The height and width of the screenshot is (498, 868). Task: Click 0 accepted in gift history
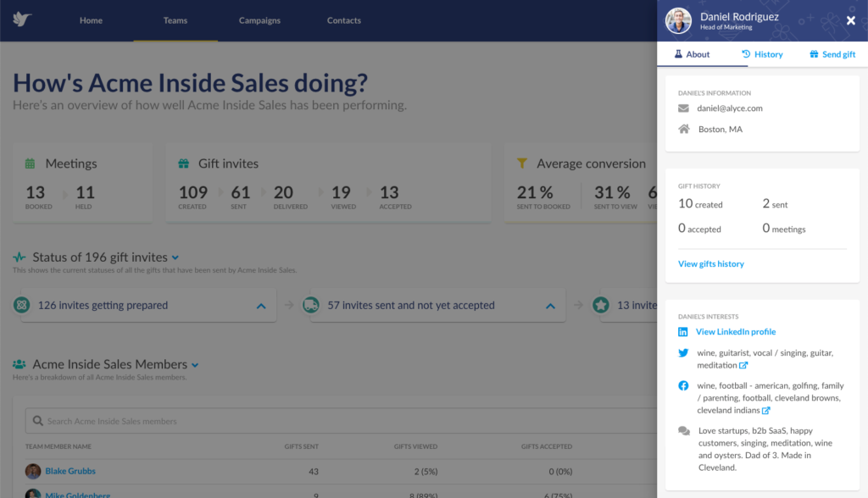699,229
